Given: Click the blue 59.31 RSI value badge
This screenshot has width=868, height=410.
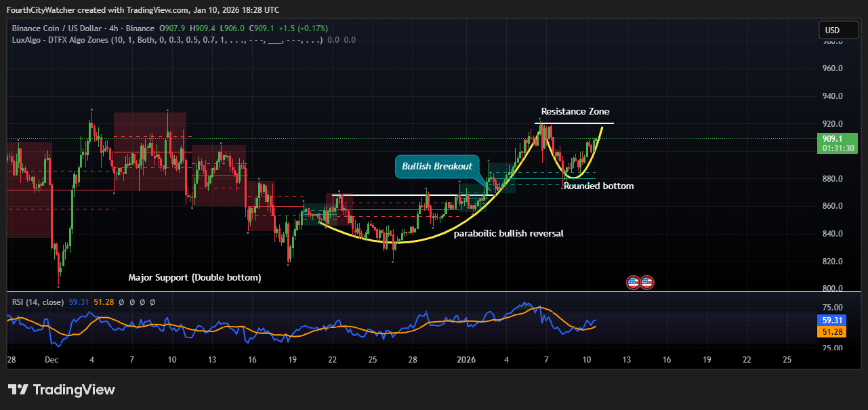Looking at the screenshot, I should 831,319.
